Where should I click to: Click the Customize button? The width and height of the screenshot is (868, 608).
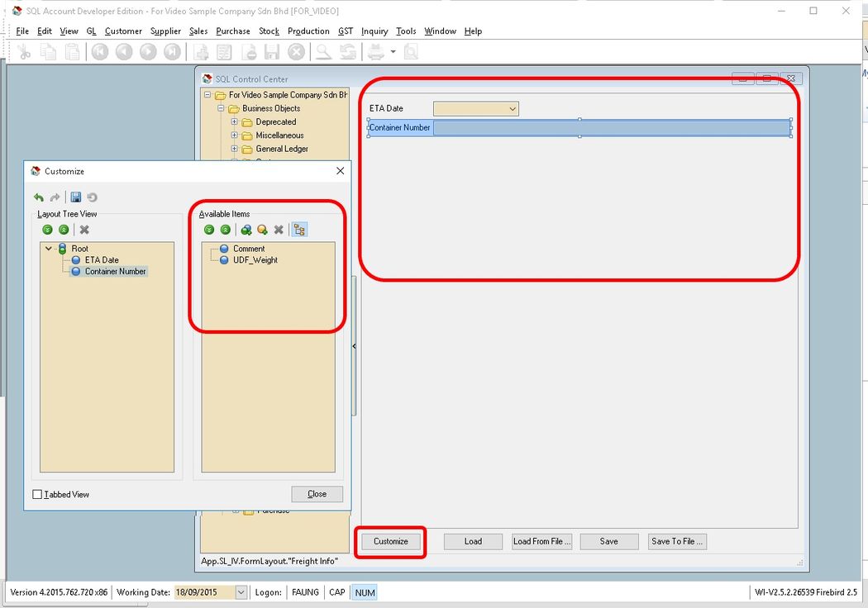[391, 542]
